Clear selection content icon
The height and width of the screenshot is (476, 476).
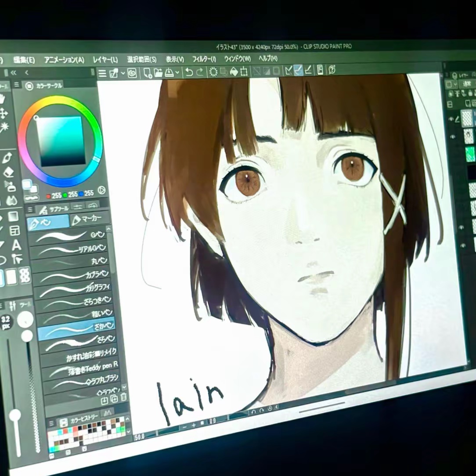pyautogui.click(x=213, y=72)
